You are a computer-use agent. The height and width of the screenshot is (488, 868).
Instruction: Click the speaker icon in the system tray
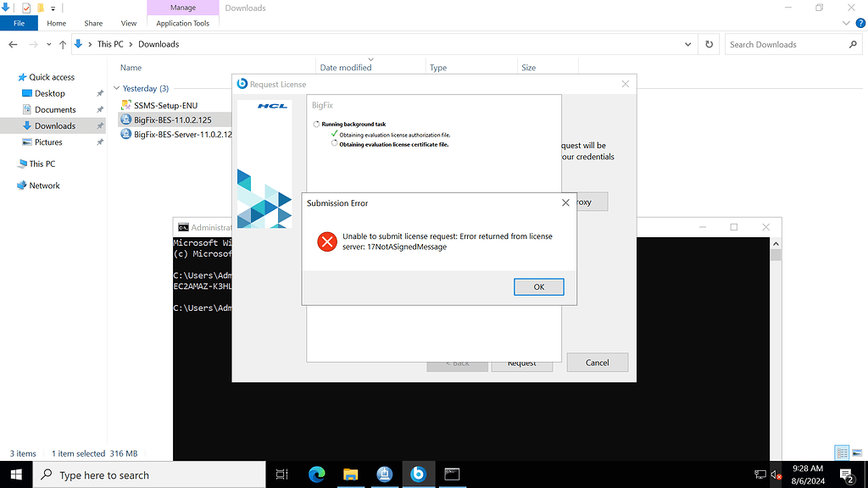[x=775, y=474]
